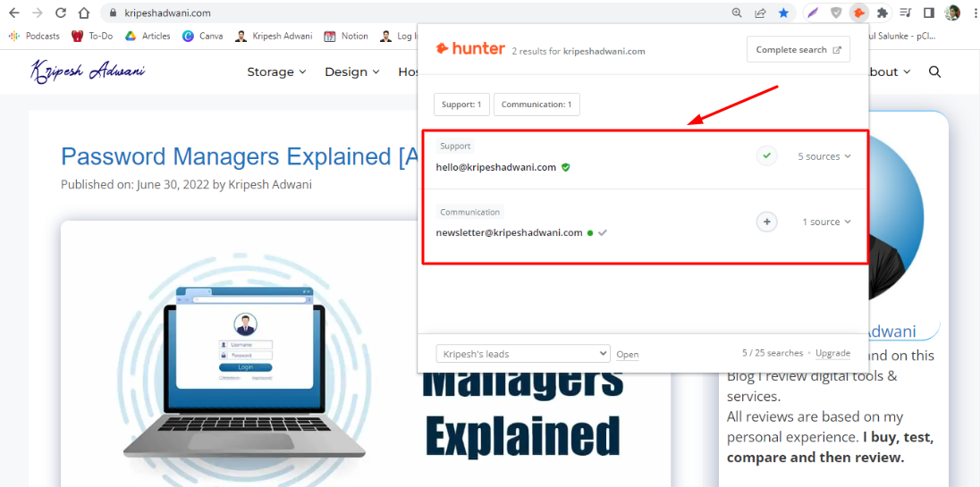Toggle saved checkmark for hello@kripeshadwani.com
Image resolution: width=980 pixels, height=487 pixels.
coord(767,156)
